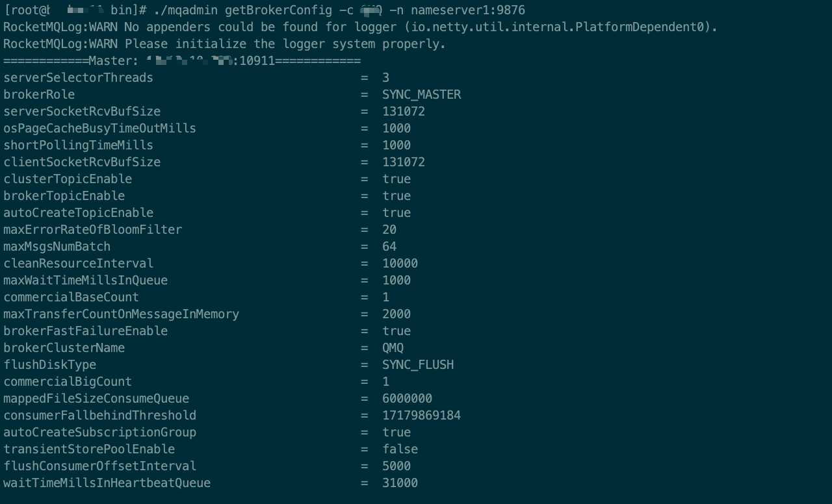This screenshot has width=832, height=504.
Task: Click the brokerClusterName QMQ value
Action: (393, 348)
